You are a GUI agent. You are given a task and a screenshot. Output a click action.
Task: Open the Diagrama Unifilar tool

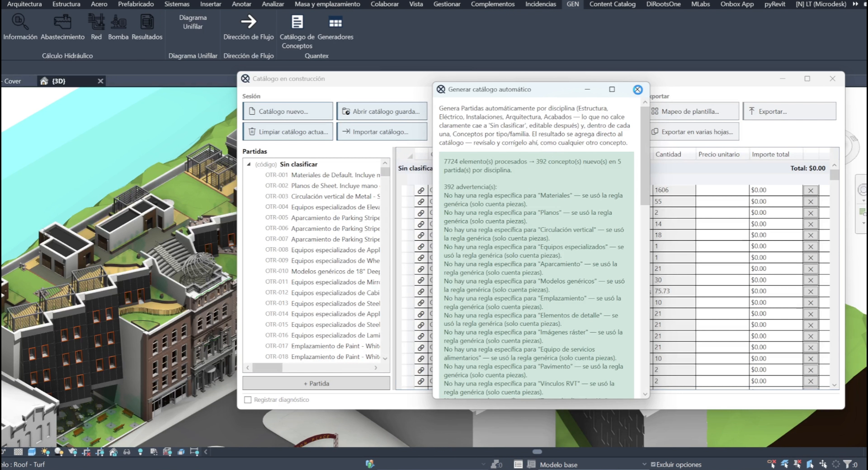pyautogui.click(x=193, y=22)
